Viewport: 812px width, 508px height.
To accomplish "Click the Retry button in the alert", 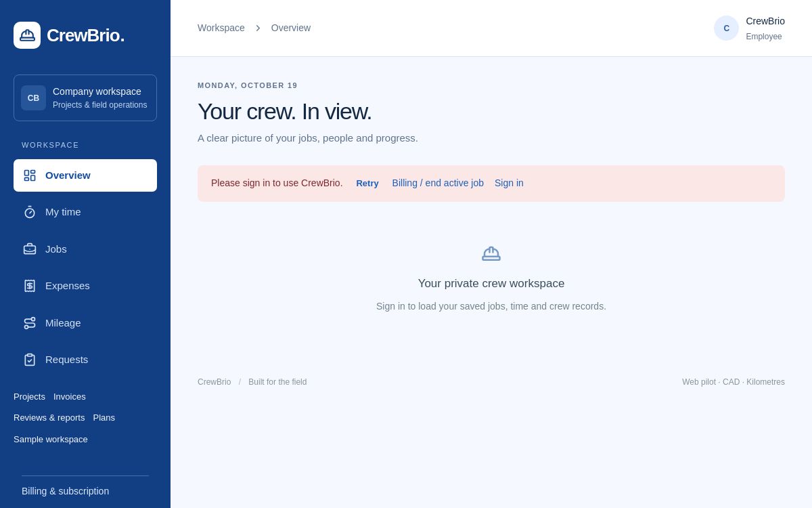I will point(367,183).
